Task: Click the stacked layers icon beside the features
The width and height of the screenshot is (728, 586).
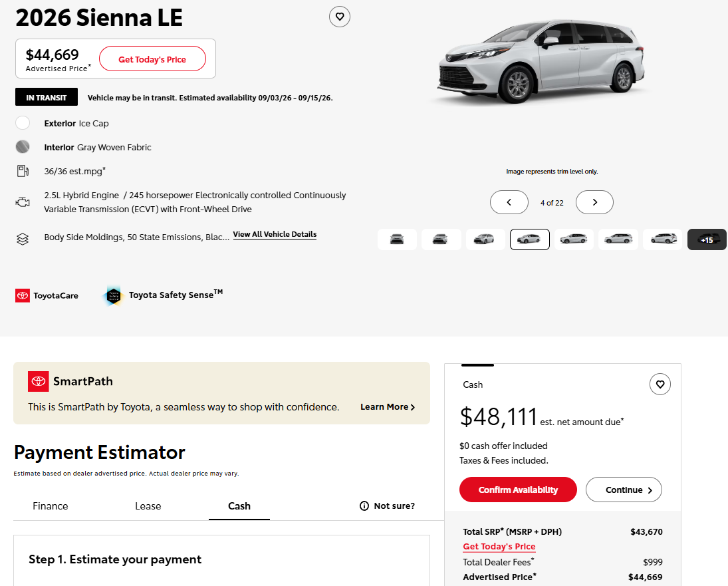Action: [x=23, y=239]
